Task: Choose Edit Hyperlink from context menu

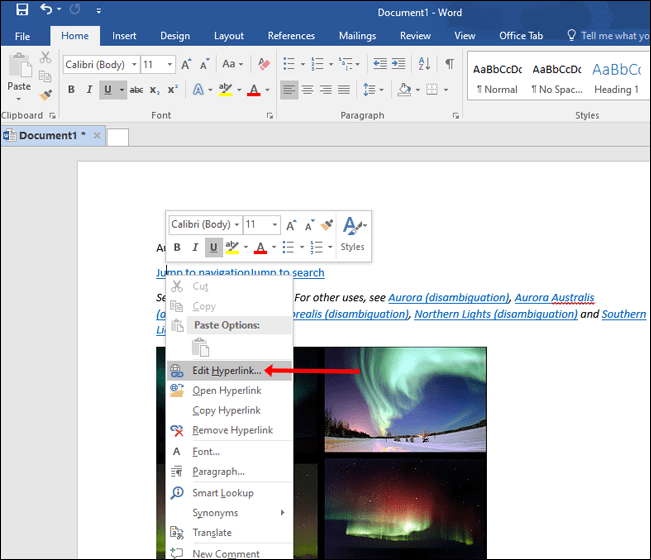Action: coord(226,369)
